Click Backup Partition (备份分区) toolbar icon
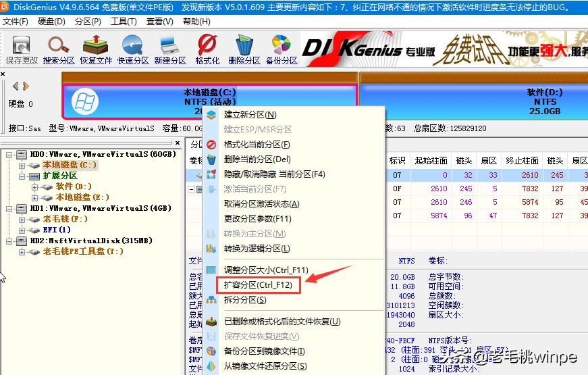Screen dimensions: 588x375 pos(282,49)
